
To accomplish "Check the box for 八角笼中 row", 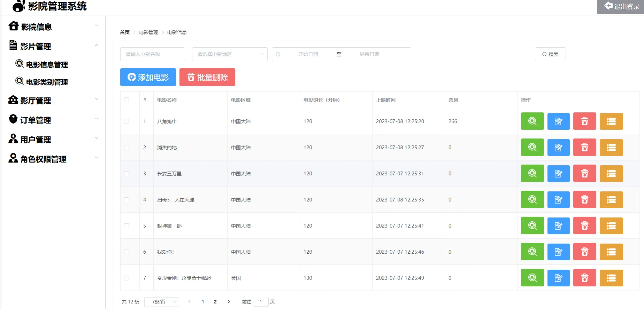I will [x=127, y=121].
